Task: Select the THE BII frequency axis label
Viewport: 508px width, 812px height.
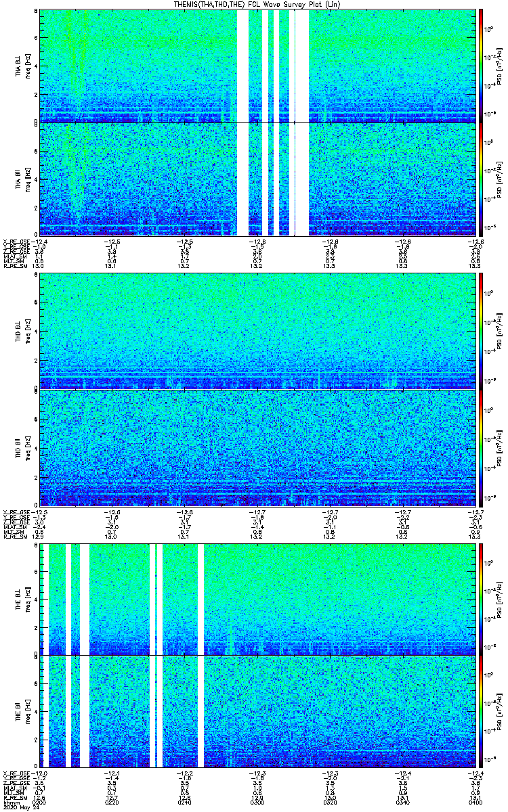Action: click(24, 711)
